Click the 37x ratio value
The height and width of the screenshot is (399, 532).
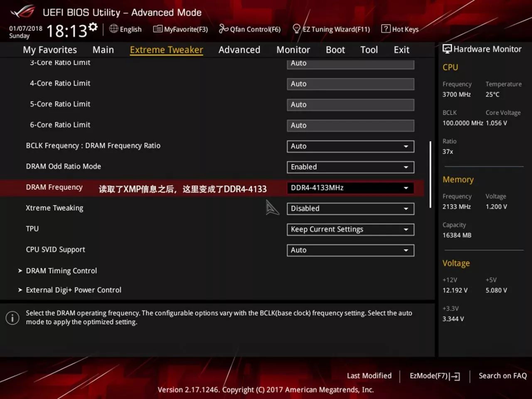[448, 152]
